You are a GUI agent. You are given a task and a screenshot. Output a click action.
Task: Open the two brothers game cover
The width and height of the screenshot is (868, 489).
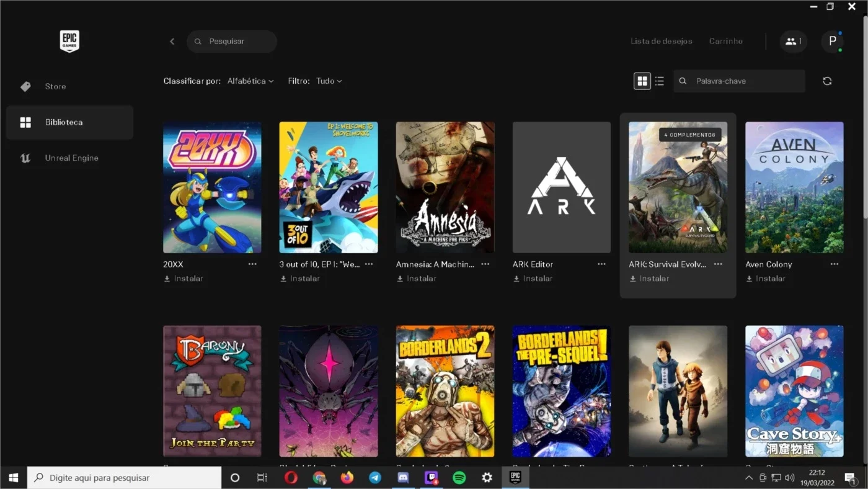(x=678, y=392)
